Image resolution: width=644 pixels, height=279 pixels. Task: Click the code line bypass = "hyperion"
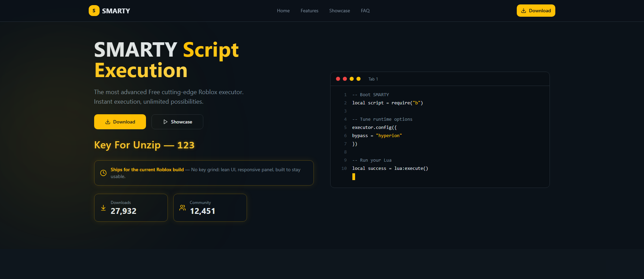(377, 136)
